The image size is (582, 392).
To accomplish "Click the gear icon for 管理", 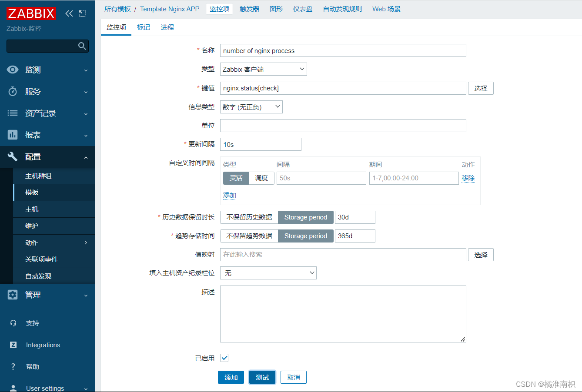I will click(x=13, y=295).
